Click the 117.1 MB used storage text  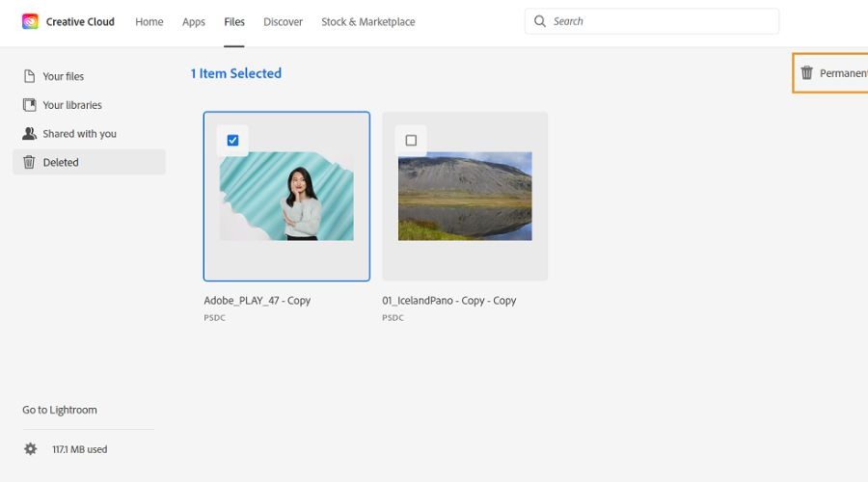(x=80, y=449)
